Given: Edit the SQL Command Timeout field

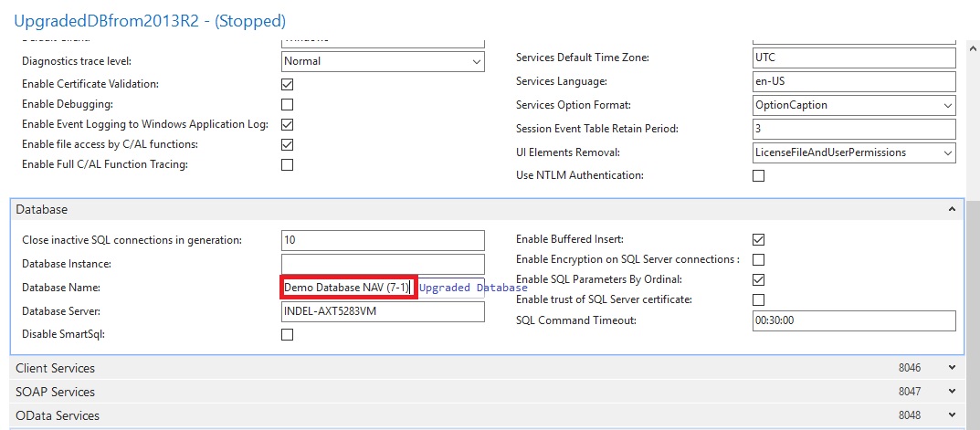Looking at the screenshot, I should (x=853, y=320).
